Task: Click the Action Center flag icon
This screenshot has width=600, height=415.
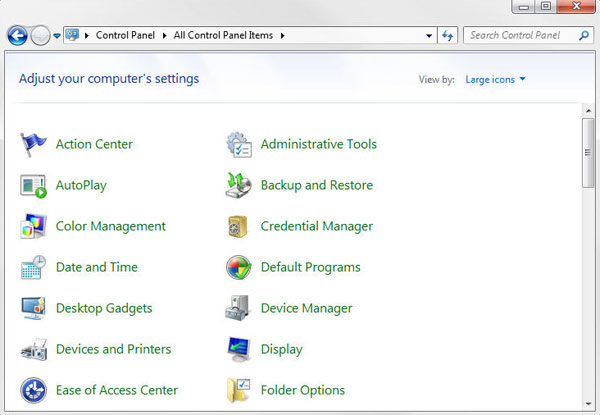Action: click(33, 144)
